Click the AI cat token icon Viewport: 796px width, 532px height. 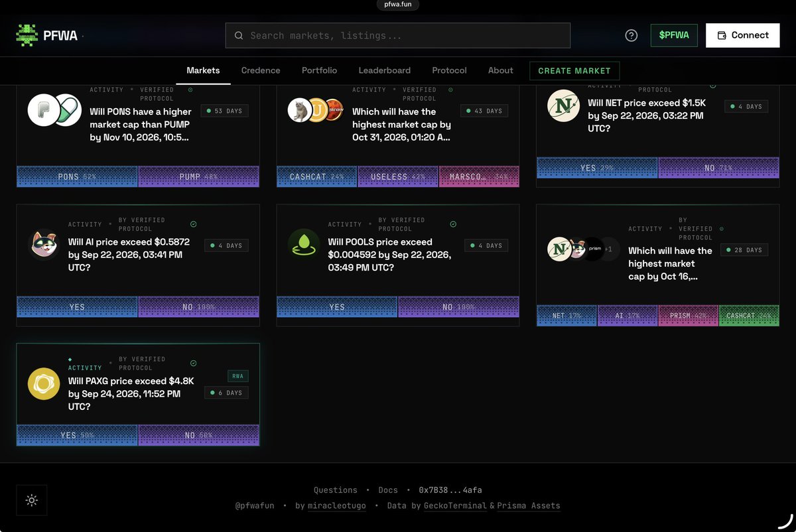click(x=44, y=245)
